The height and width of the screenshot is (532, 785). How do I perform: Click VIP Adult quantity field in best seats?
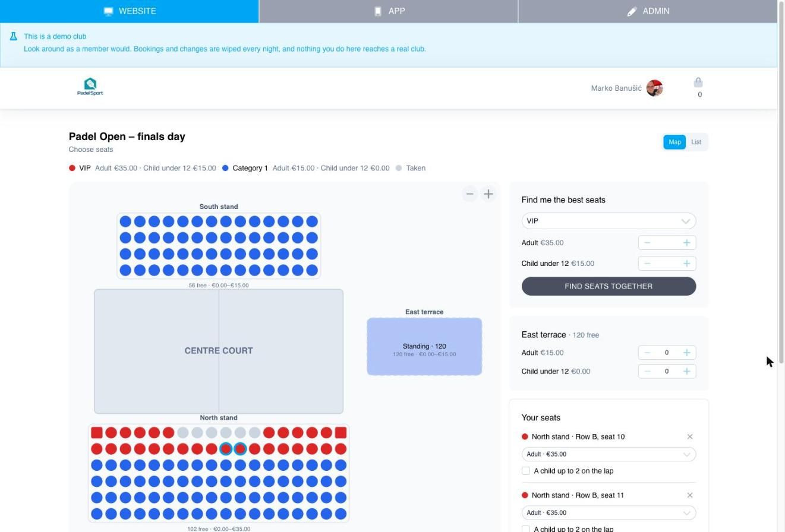667,243
